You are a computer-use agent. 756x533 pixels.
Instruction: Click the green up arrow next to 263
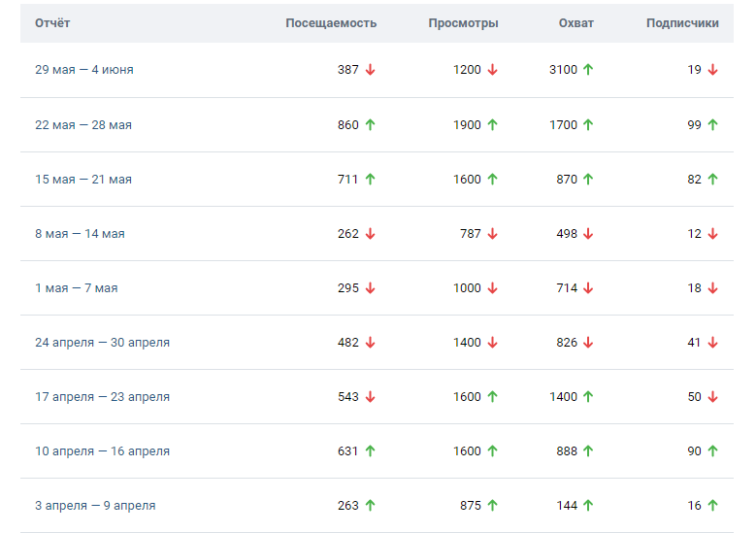point(371,506)
